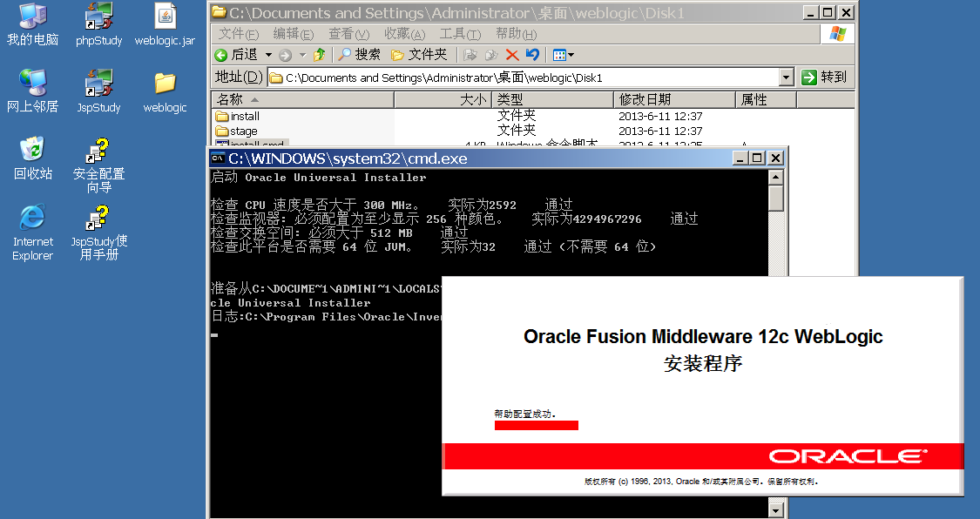Click the 转到 go button
This screenshot has width=980, height=519.
click(x=824, y=78)
